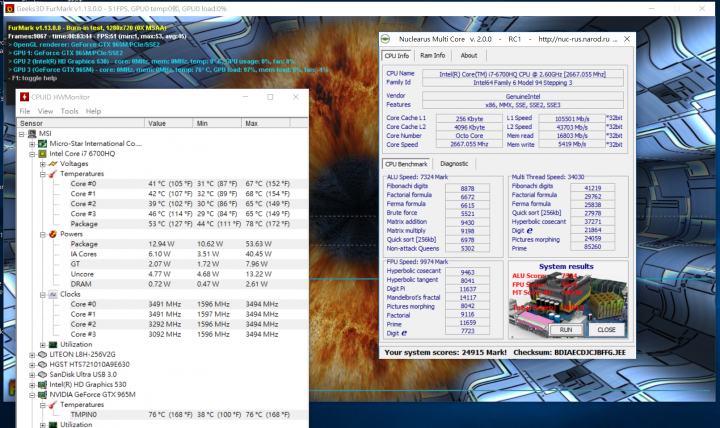Viewport: 720px width, 428px height.
Task: Collapse the NVIDIA GeForce GTX 965M node
Action: point(32,395)
